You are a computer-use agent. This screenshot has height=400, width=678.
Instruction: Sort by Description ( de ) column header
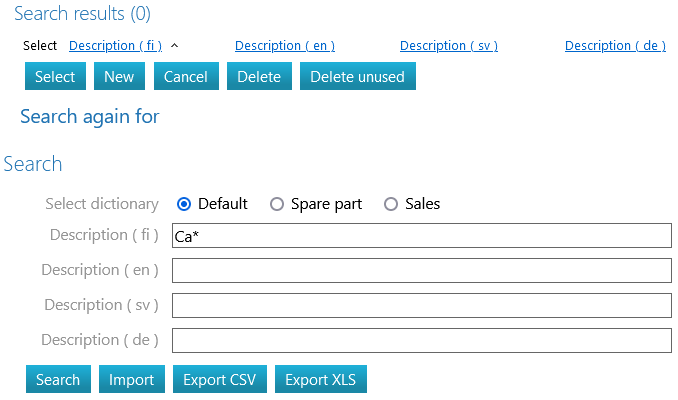615,46
